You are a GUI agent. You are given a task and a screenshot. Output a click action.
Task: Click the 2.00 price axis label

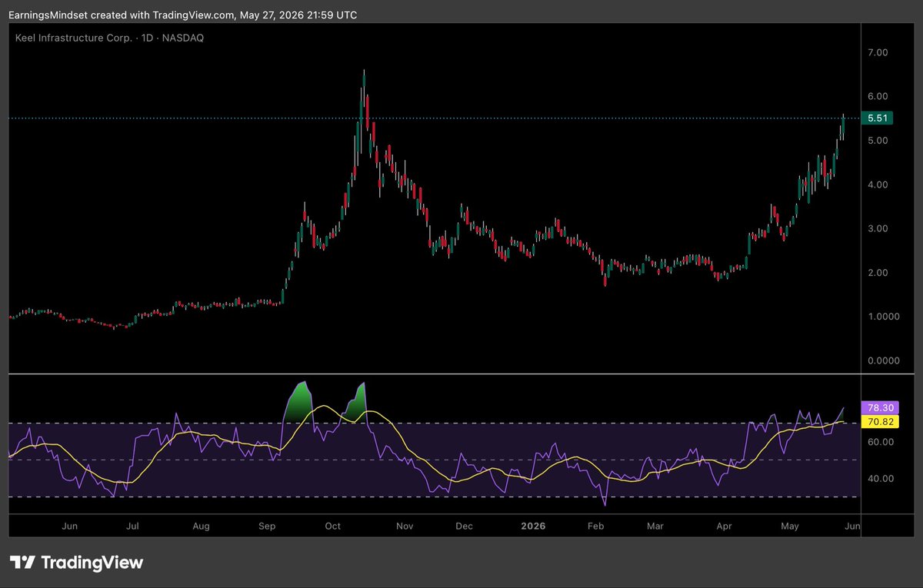pos(878,273)
